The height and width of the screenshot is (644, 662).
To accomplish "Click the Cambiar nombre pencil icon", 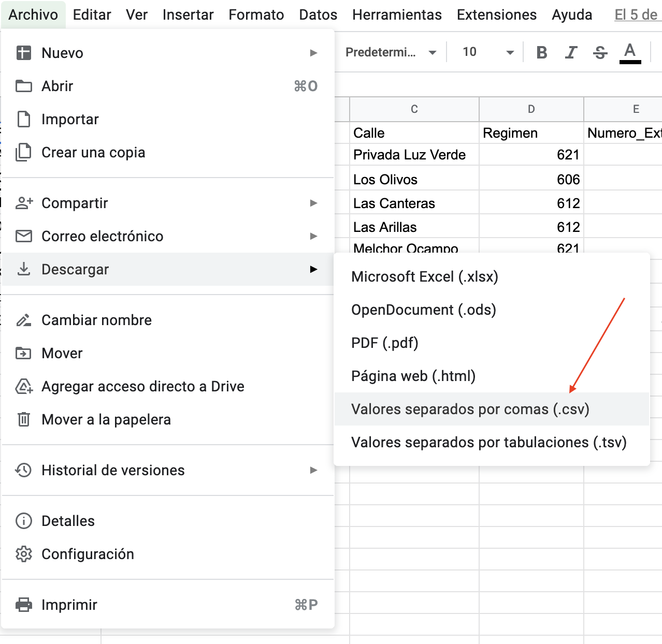I will [x=24, y=320].
